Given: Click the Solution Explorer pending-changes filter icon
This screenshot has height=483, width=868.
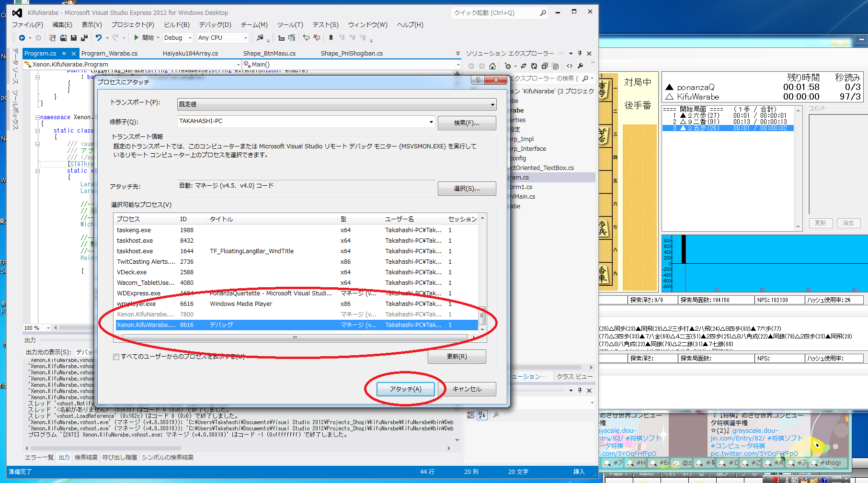Looking at the screenshot, I should pyautogui.click(x=508, y=66).
